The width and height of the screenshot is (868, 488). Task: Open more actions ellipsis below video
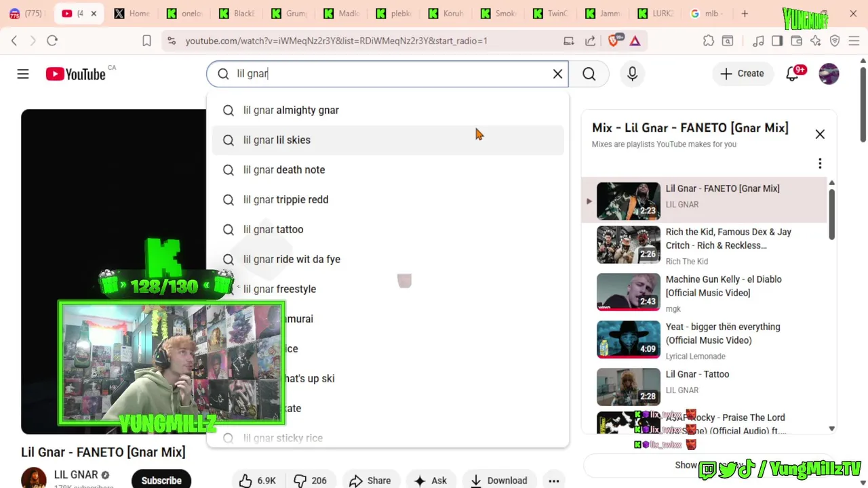[554, 481]
